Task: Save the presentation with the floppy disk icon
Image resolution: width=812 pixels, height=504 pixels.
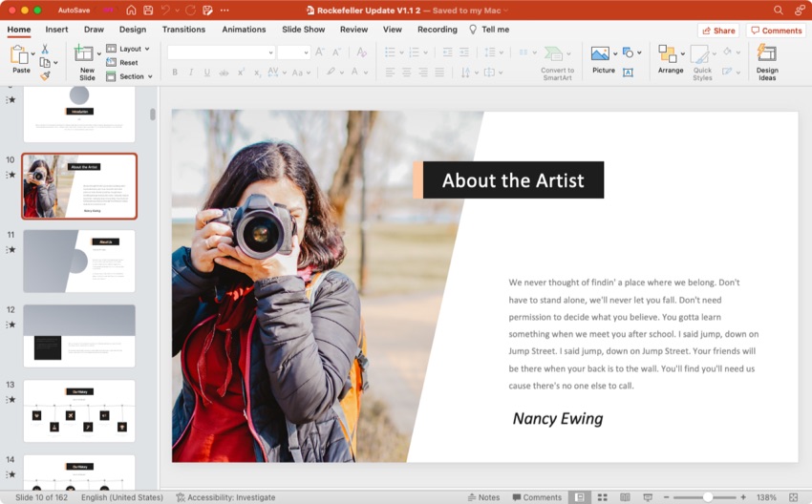Action: 148,10
